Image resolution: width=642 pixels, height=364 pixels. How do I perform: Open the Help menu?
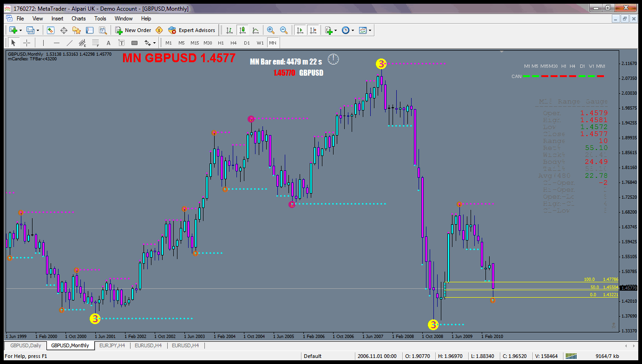click(x=146, y=19)
